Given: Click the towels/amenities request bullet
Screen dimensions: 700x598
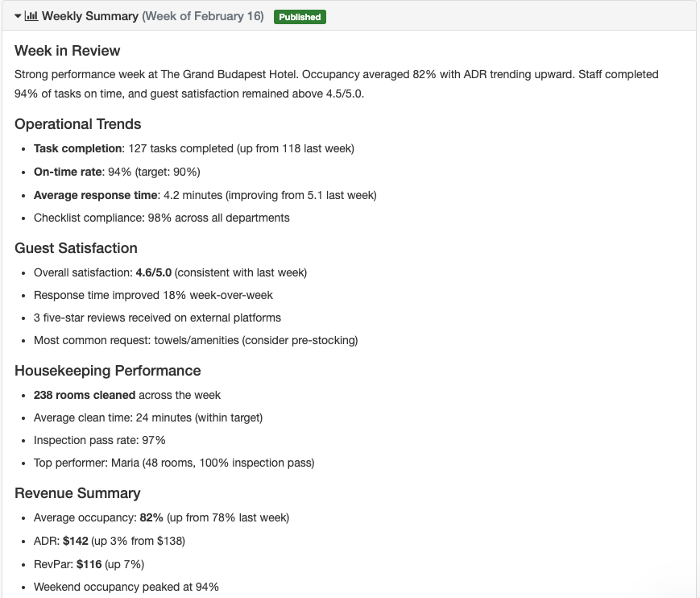Looking at the screenshot, I should 196,340.
